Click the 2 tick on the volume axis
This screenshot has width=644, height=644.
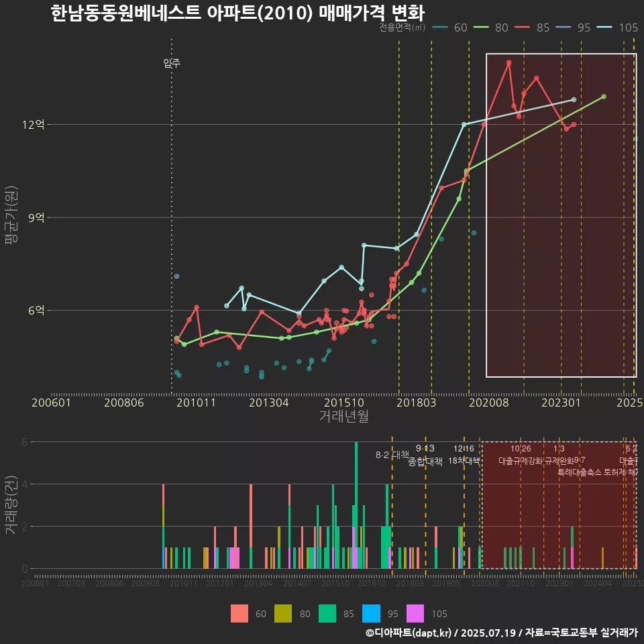pyautogui.click(x=25, y=527)
